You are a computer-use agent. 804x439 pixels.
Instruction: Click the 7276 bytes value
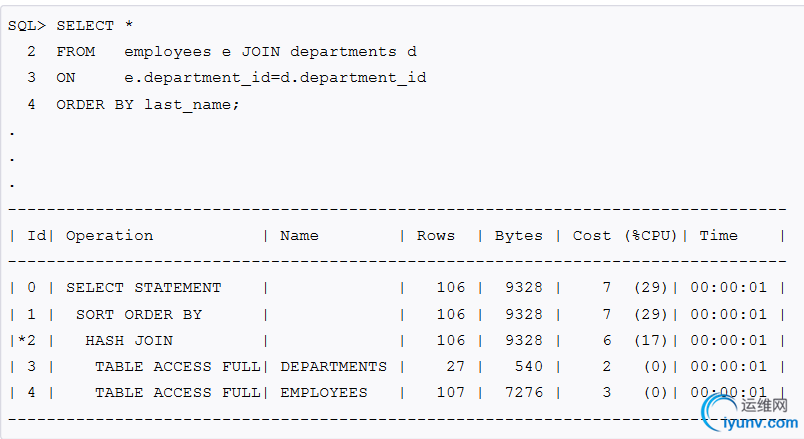(x=523, y=393)
